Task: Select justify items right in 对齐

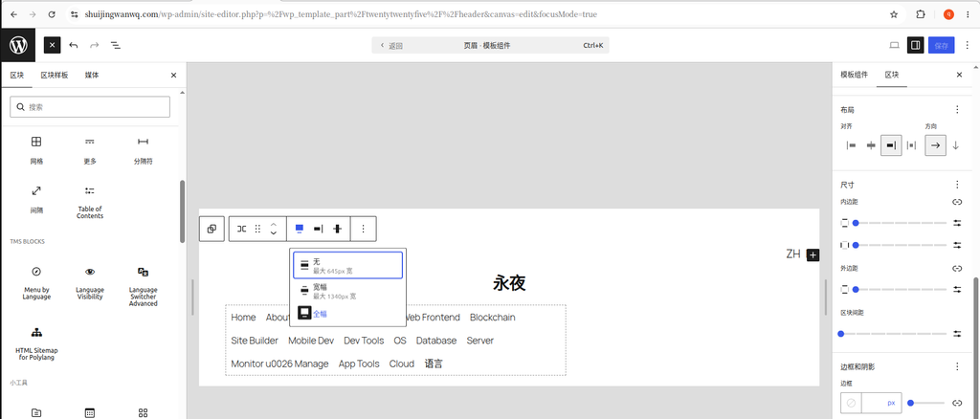Action: [x=891, y=144]
